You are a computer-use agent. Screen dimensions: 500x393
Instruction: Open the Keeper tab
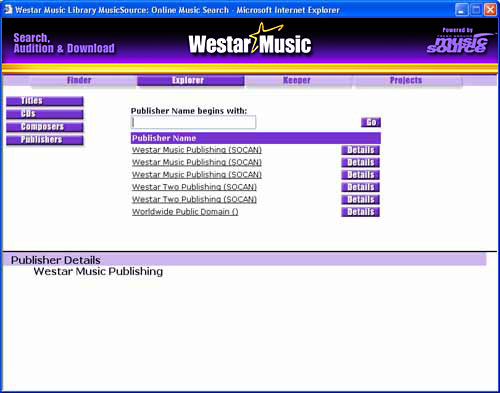pyautogui.click(x=298, y=81)
